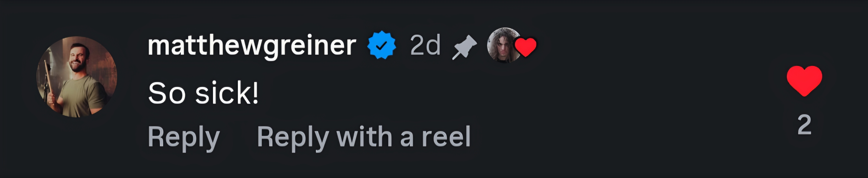Open matthewgreiner's profile picture
Viewport: 868px width, 178px height.
[77, 77]
